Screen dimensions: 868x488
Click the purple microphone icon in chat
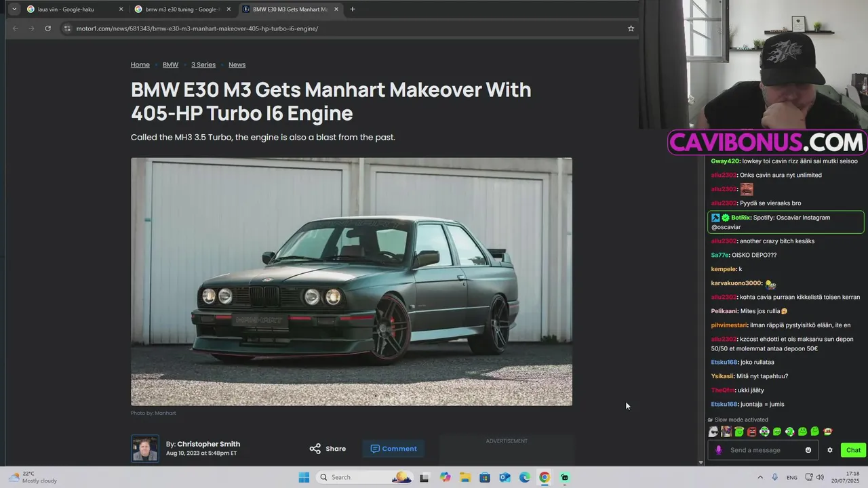click(718, 450)
